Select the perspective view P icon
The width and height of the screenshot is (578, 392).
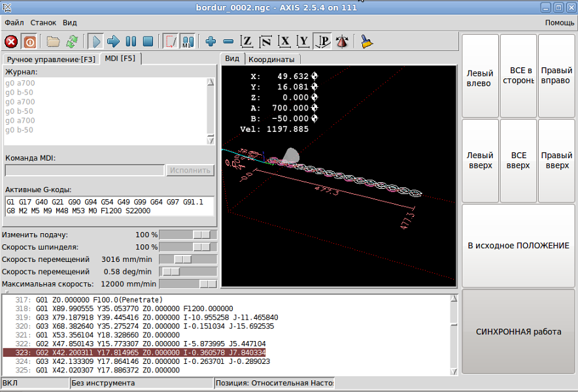[x=322, y=41]
